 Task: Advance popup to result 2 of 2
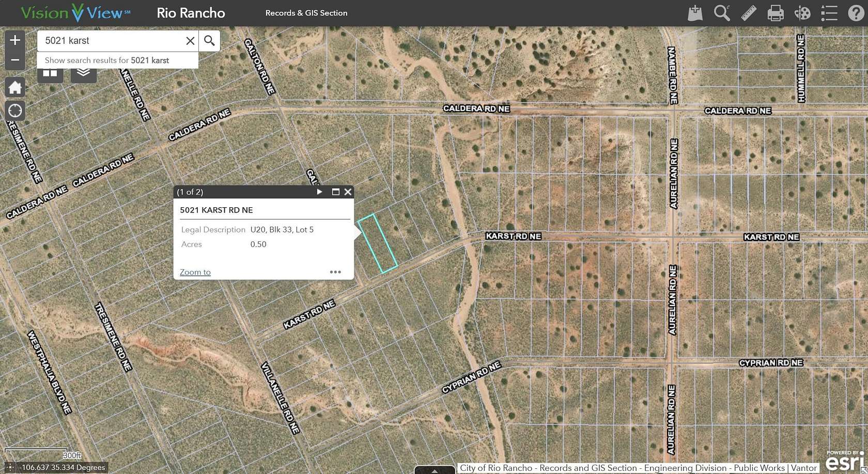tap(319, 191)
